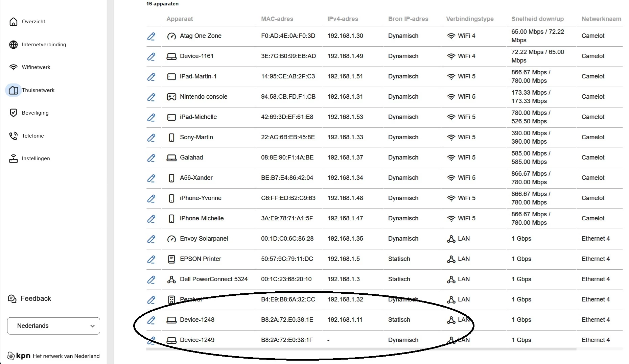Screen dimensions: 629x364
Task: Open the Wifinetwerk section
Action: [x=36, y=67]
